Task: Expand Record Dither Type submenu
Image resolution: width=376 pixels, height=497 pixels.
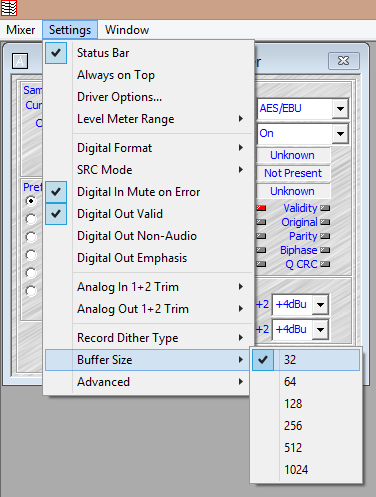Action: (x=148, y=338)
